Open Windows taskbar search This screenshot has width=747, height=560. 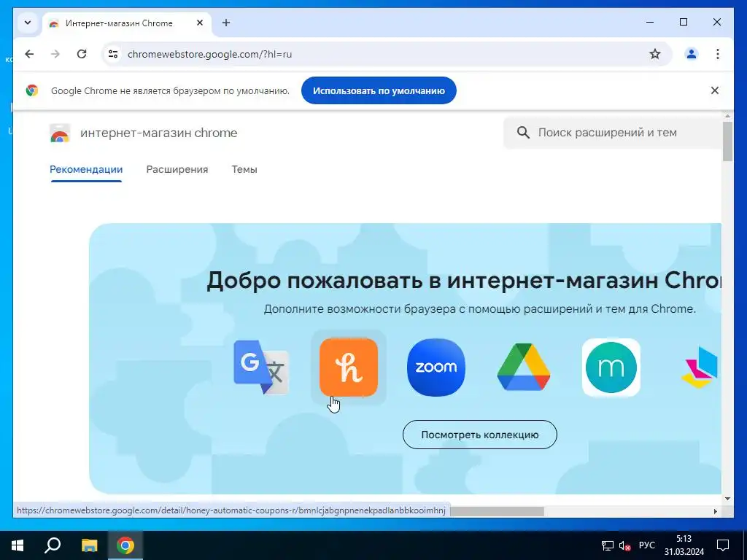click(53, 545)
